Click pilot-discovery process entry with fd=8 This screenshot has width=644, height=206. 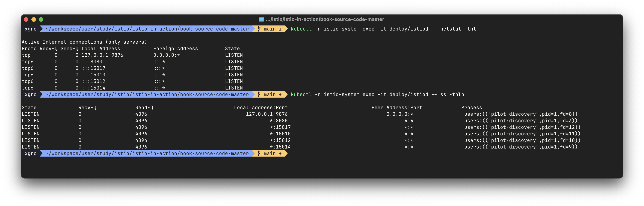pyautogui.click(x=521, y=114)
